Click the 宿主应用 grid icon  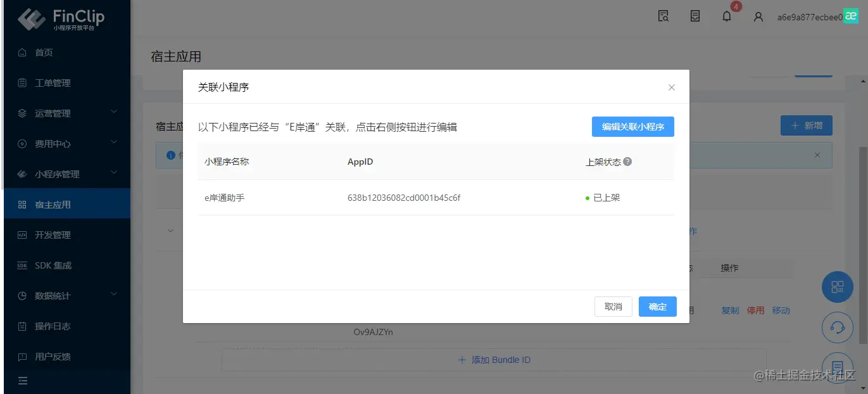22,205
